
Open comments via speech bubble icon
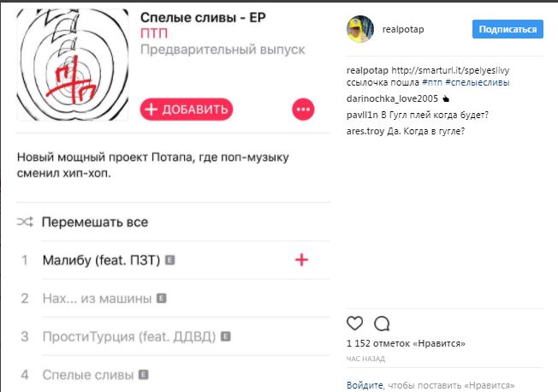coord(382,324)
